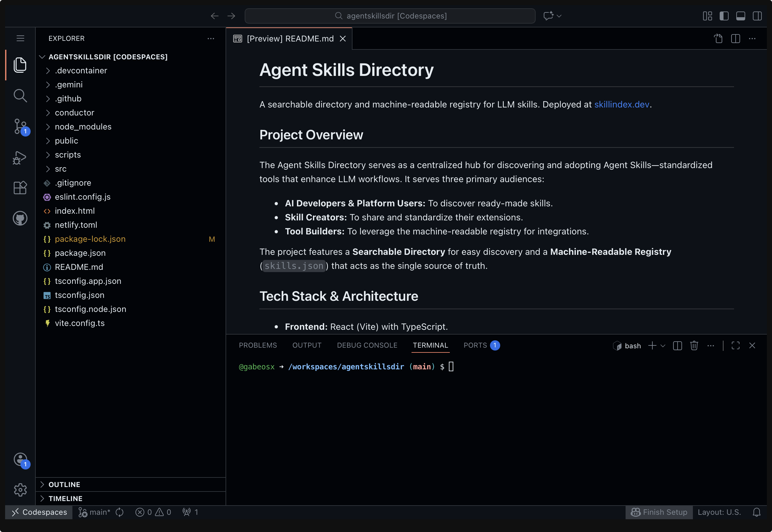Viewport: 772px width, 532px height.
Task: Split the terminal pane
Action: 677,346
